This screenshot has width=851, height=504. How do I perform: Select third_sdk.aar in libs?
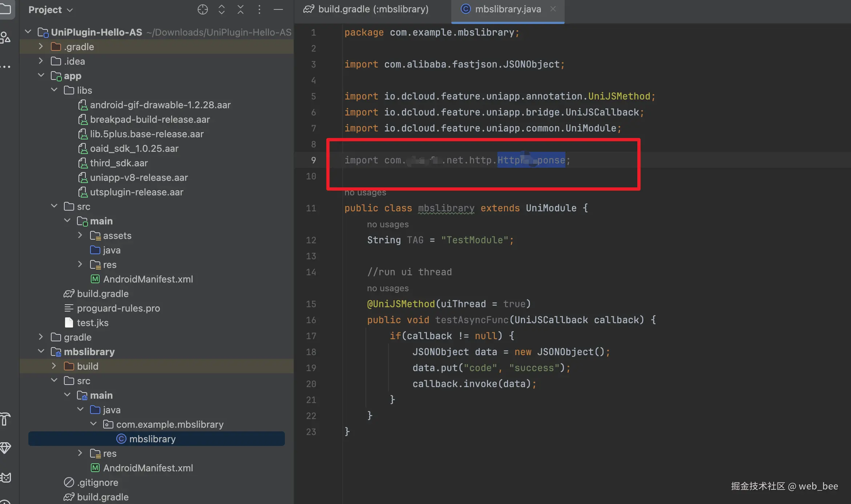tap(118, 163)
